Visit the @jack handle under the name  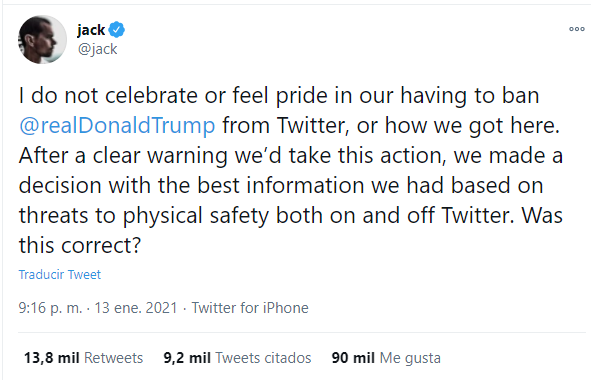[x=98, y=49]
